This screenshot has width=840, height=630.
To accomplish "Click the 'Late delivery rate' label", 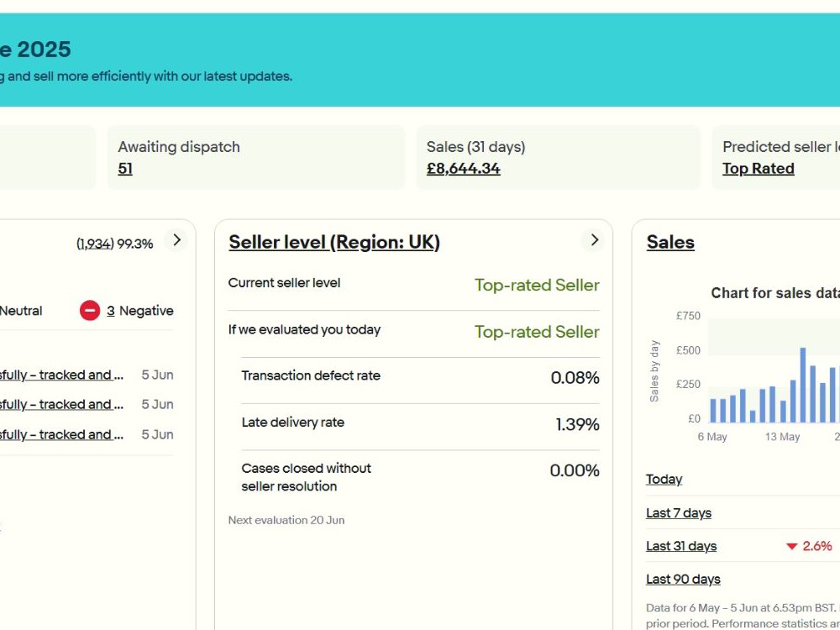I will point(292,423).
